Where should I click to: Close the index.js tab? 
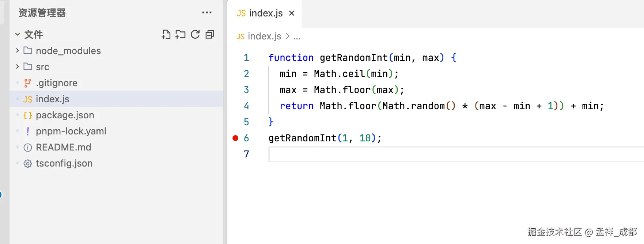tap(292, 14)
